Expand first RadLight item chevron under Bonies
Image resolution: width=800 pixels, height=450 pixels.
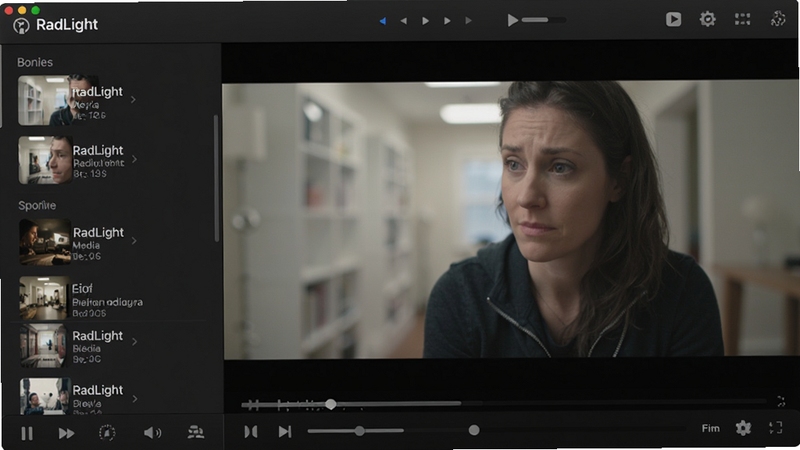tap(133, 99)
